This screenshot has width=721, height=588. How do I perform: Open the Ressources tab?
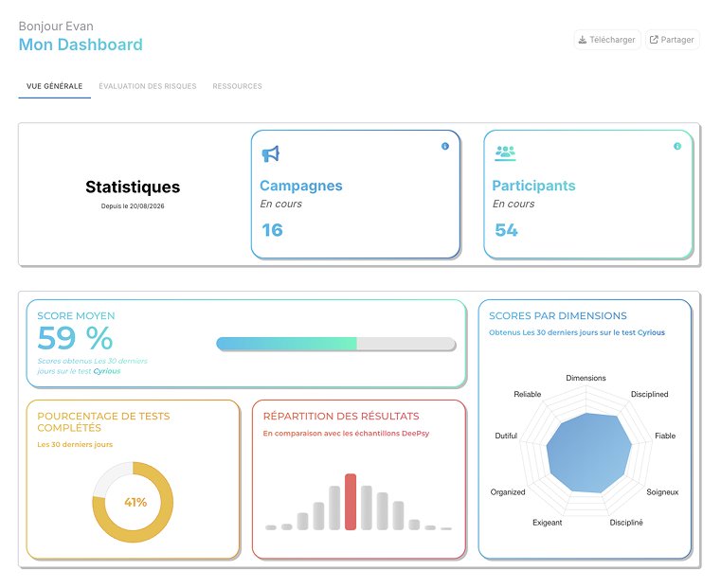[x=237, y=86]
